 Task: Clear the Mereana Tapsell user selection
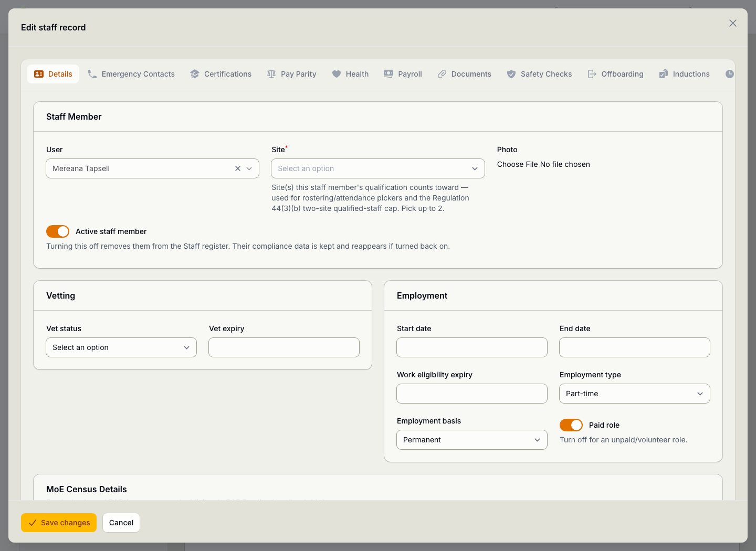click(238, 168)
